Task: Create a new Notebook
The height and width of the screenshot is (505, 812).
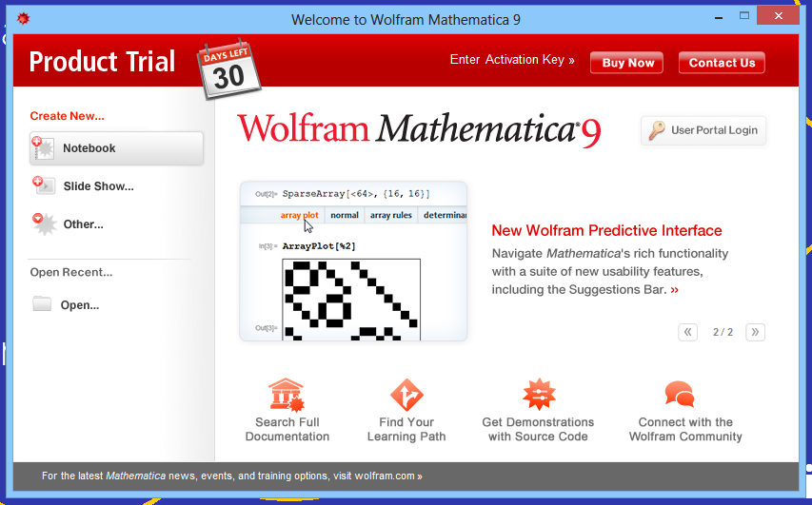Action: point(116,148)
